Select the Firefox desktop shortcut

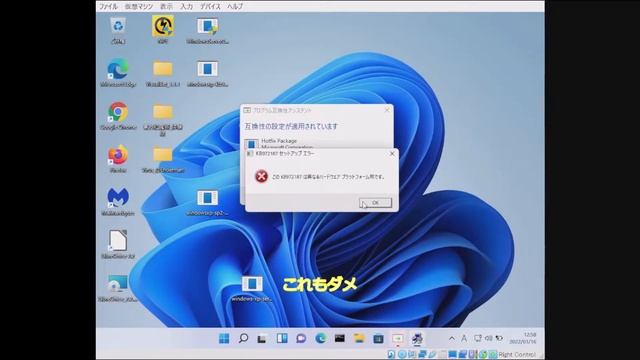click(118, 159)
